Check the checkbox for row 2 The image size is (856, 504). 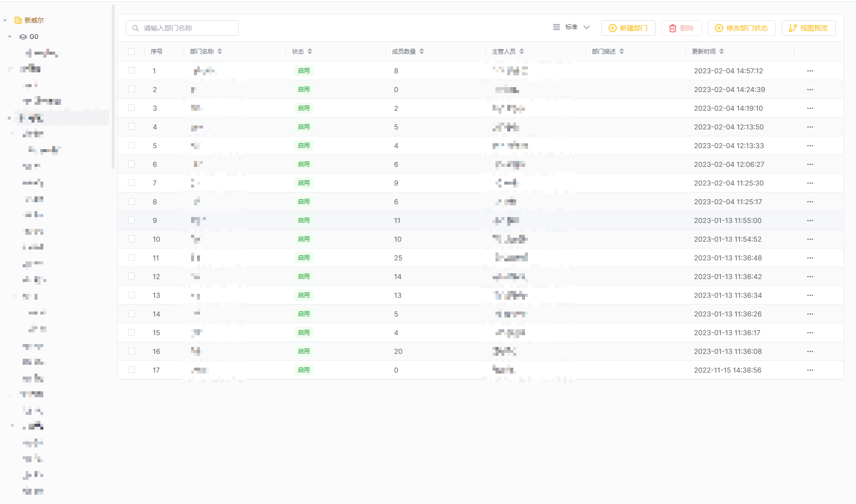pyautogui.click(x=132, y=89)
